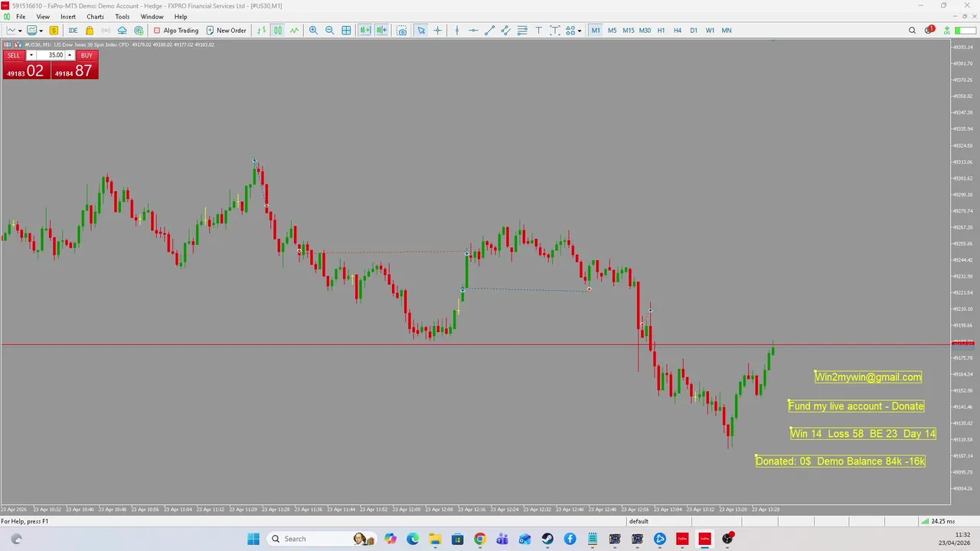
Task: Select the cursor arrow tool
Action: (421, 31)
